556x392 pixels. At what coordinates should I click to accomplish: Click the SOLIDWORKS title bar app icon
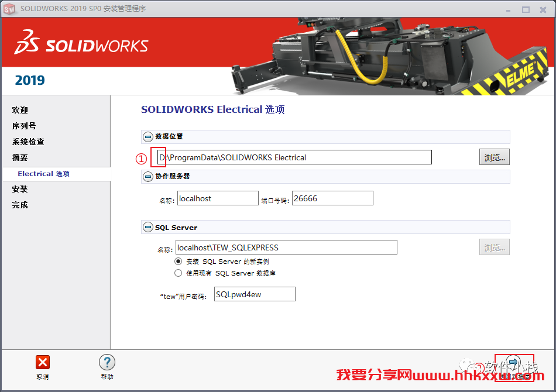tap(9, 9)
